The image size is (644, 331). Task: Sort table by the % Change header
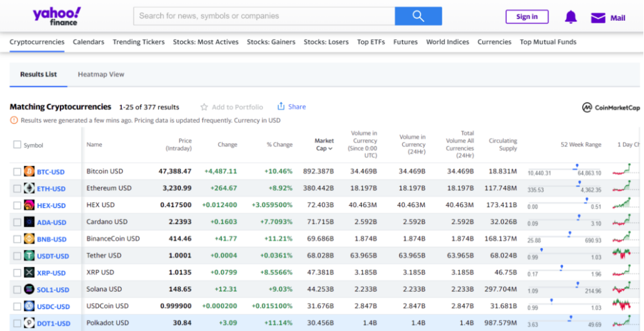point(280,144)
